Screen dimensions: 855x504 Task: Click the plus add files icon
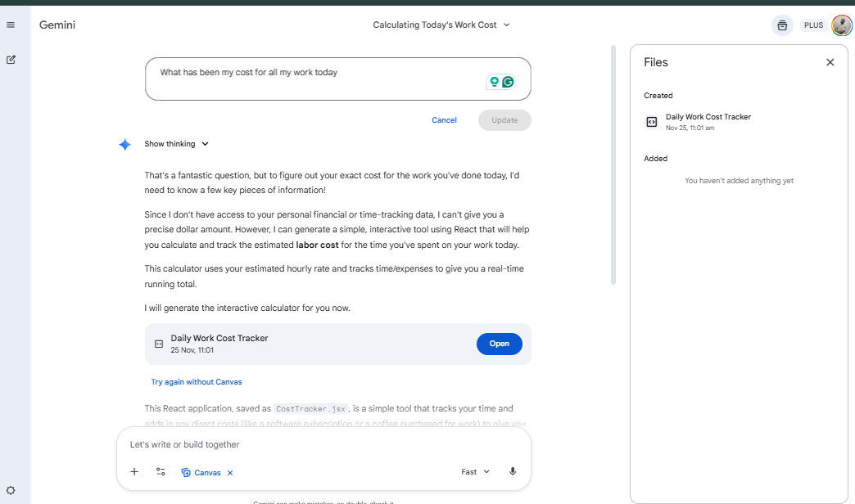(134, 472)
